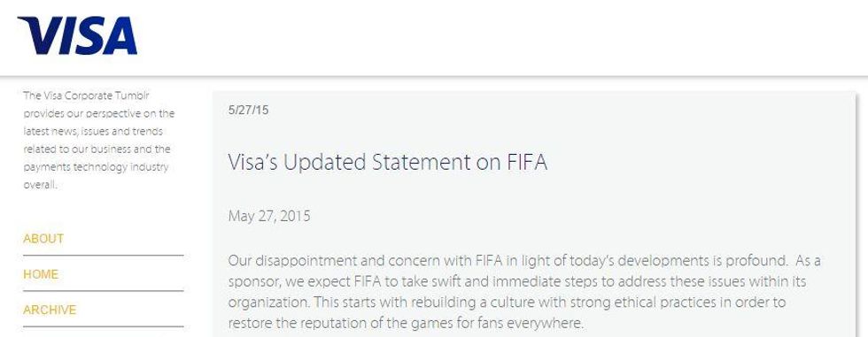Image resolution: width=868 pixels, height=337 pixels.
Task: Click the "May 27, 2015" date line
Action: tap(269, 216)
